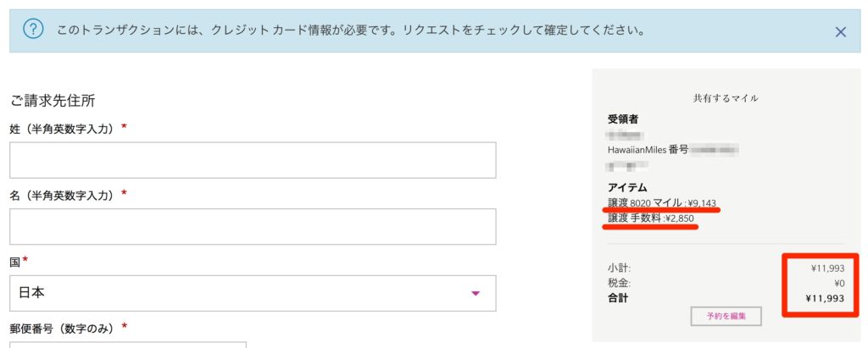The height and width of the screenshot is (348, 868).
Task: Focus the 名 (given name) input field
Action: pos(253,226)
